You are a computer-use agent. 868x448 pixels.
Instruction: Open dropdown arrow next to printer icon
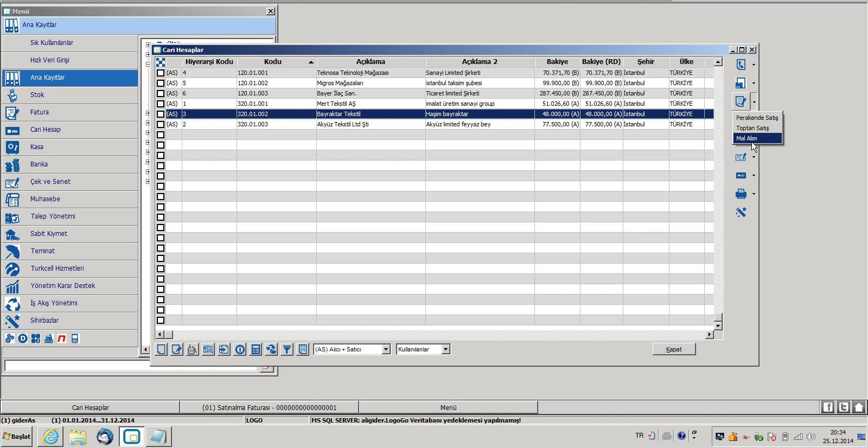754,194
